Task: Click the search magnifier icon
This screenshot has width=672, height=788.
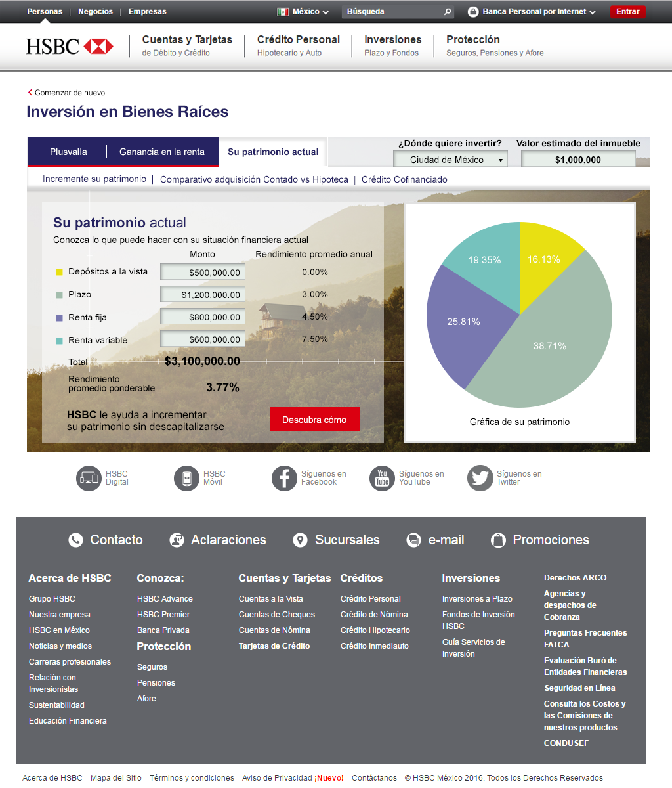Action: point(448,12)
